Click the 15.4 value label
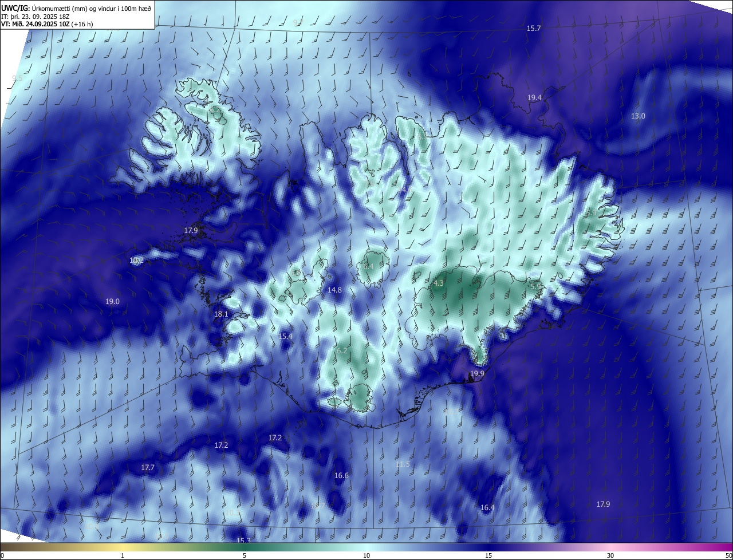The width and height of the screenshot is (733, 560). coord(285,336)
